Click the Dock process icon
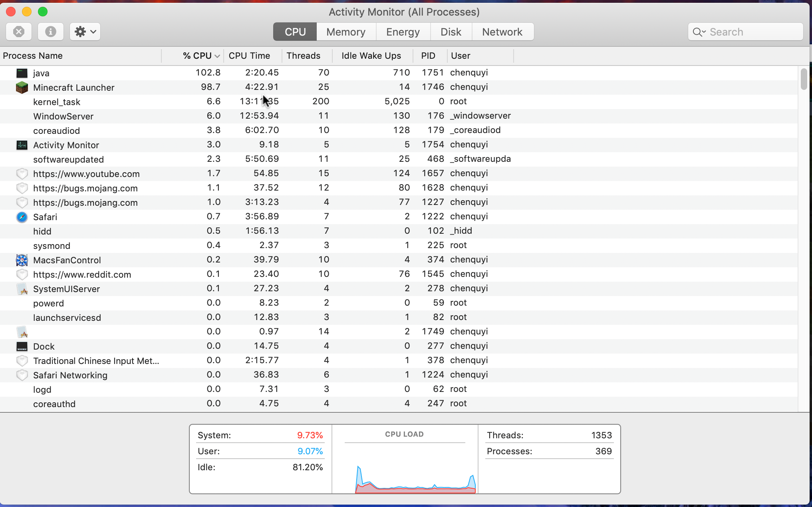Image resolution: width=812 pixels, height=507 pixels. coord(22,346)
